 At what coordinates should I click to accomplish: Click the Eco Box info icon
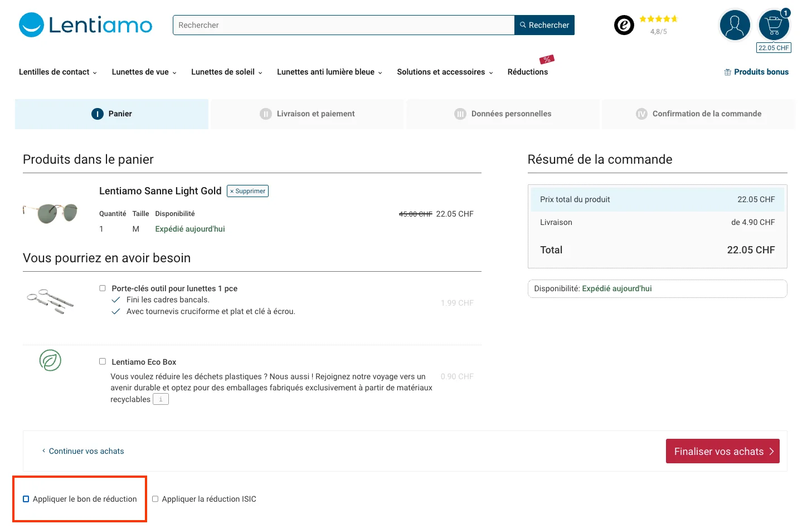[x=161, y=399]
